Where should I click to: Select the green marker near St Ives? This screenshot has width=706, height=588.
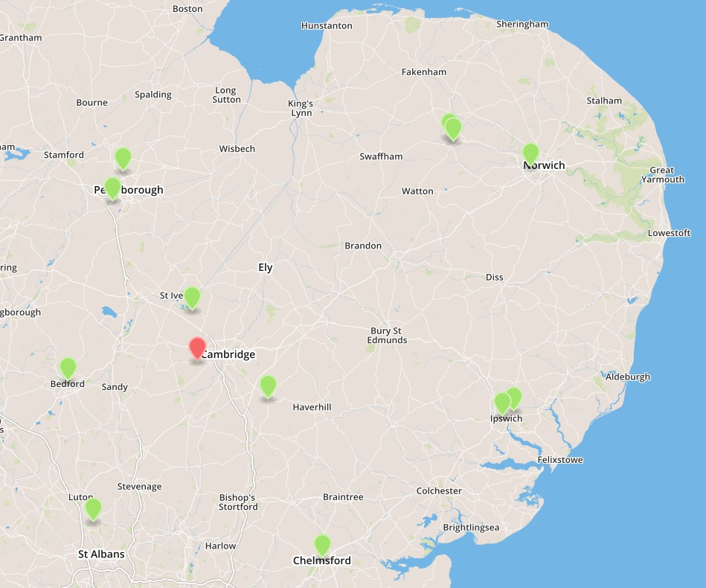[x=192, y=298]
